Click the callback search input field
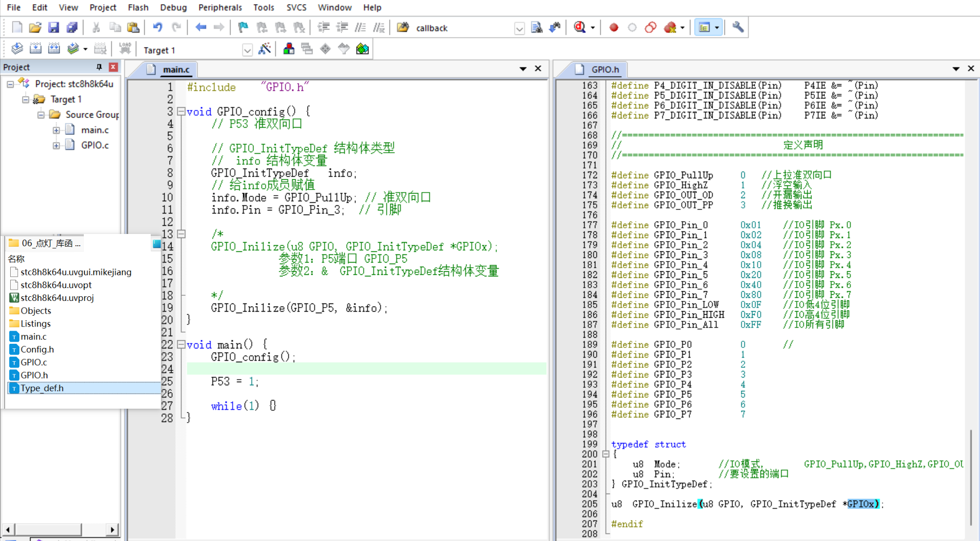This screenshot has width=980, height=541. tap(463, 28)
